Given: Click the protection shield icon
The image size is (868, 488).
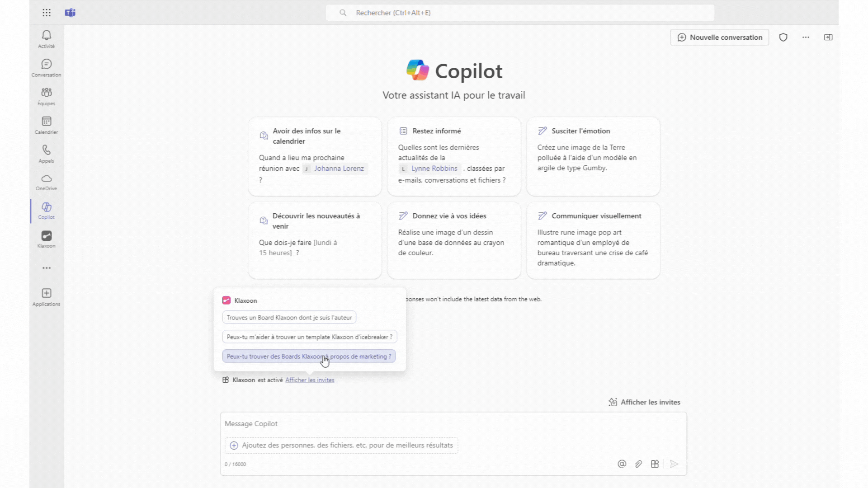Looking at the screenshot, I should pyautogui.click(x=783, y=38).
